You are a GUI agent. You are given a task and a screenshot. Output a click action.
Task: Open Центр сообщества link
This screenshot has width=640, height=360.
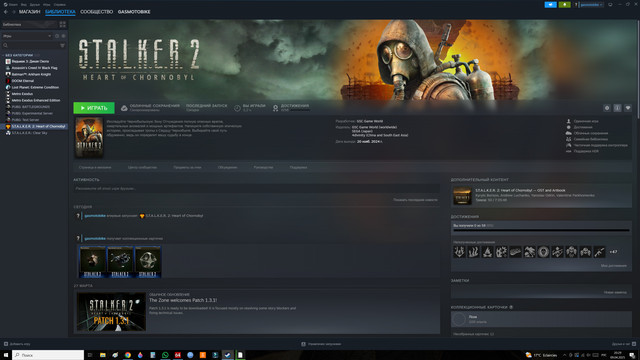(x=142, y=167)
